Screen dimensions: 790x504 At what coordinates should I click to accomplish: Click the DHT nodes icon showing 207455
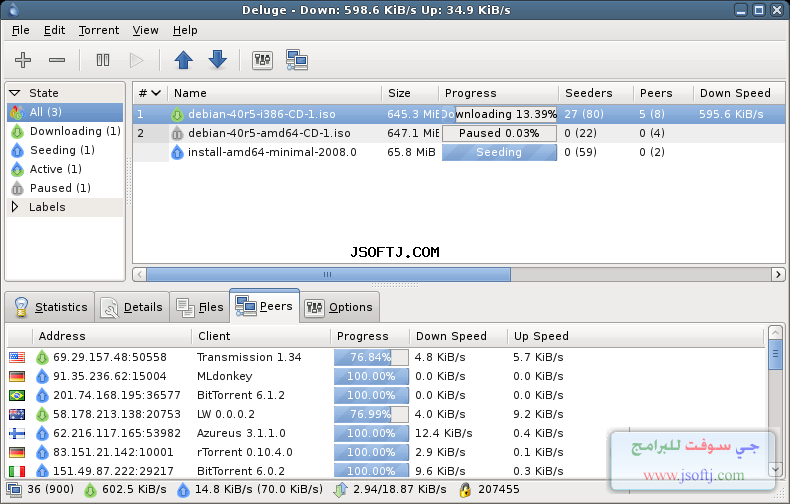[x=465, y=490]
